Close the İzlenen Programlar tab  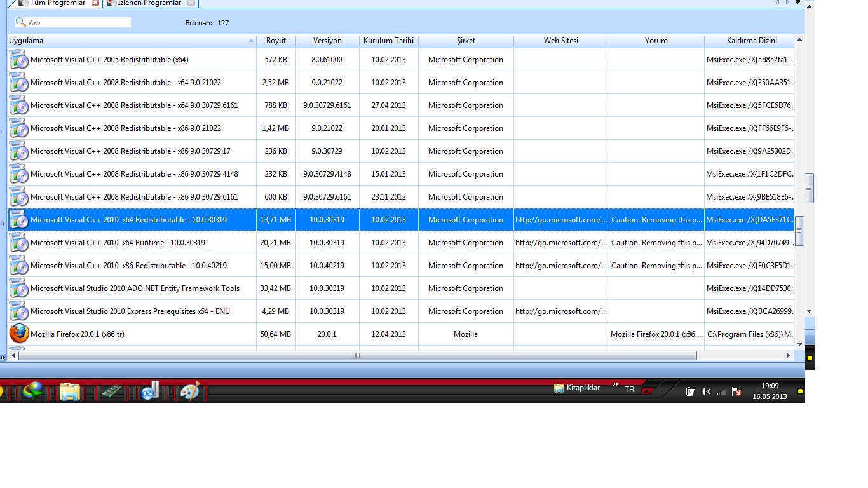(x=191, y=3)
